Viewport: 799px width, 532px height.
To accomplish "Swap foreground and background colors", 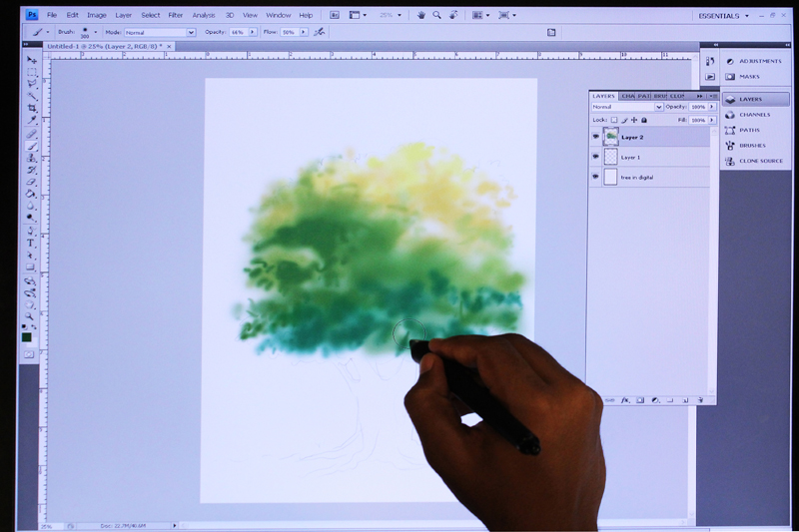I will [34, 327].
